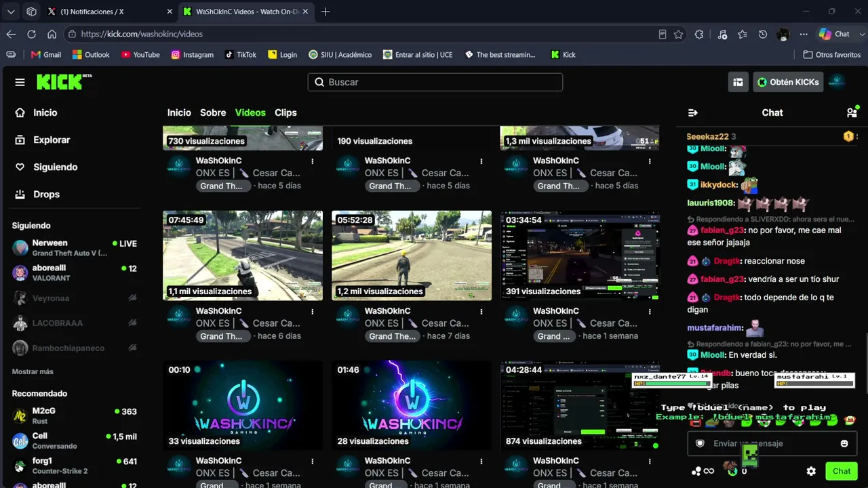Click the address bar URL
The image size is (868, 488).
pyautogui.click(x=142, y=34)
